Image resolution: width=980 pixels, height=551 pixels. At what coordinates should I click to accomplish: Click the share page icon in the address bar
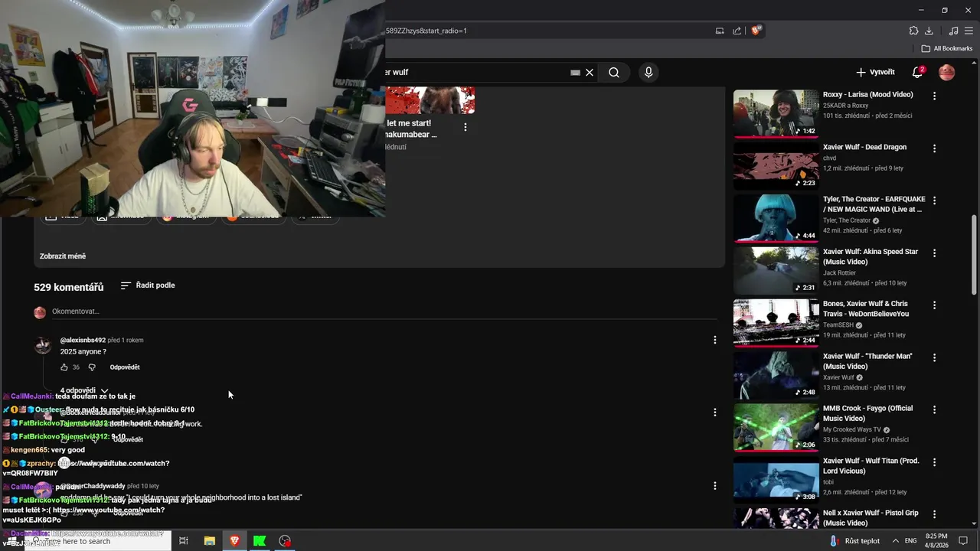coord(737,31)
